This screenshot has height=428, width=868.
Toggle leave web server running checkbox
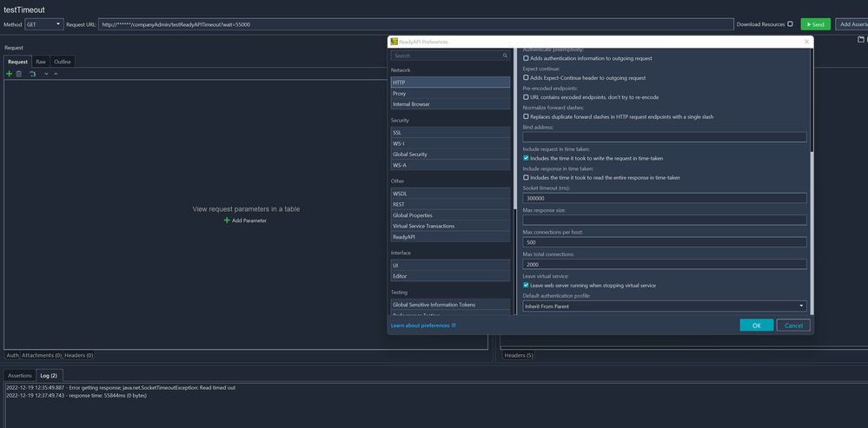(x=526, y=285)
